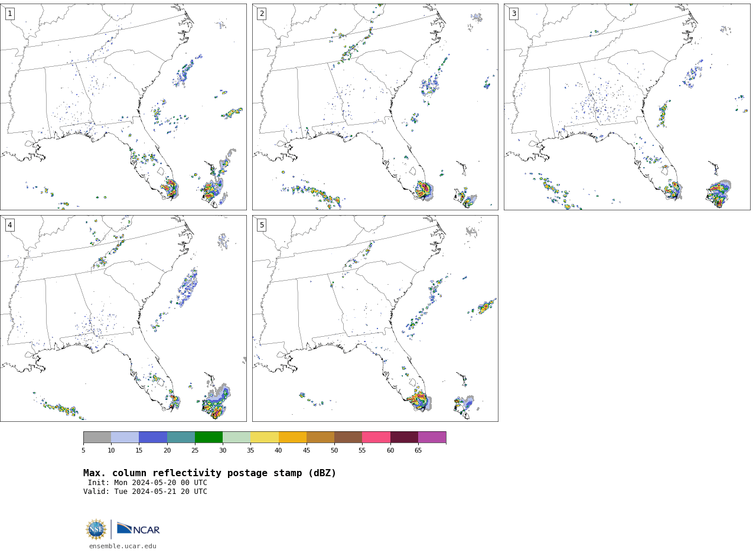Click the colorbar tick label 35

250,451
